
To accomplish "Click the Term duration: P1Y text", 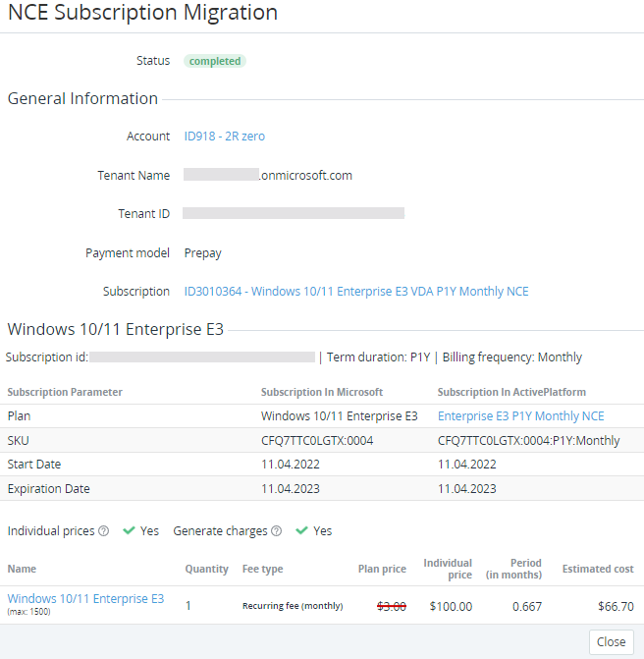I will click(379, 357).
